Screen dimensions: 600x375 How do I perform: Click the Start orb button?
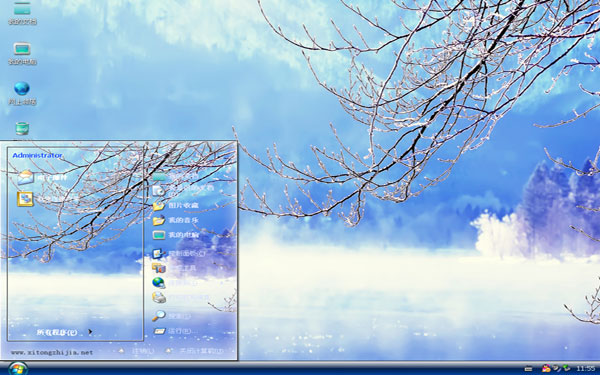17,369
